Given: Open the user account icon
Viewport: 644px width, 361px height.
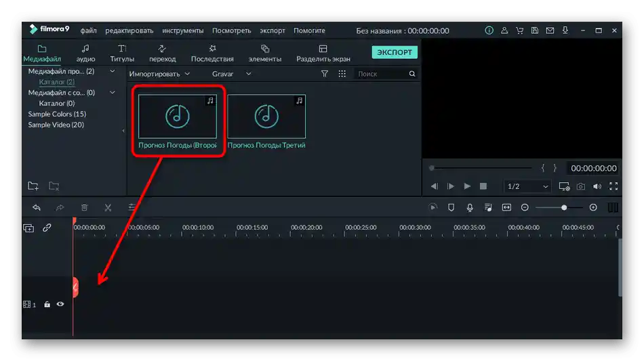Looking at the screenshot, I should pyautogui.click(x=504, y=30).
